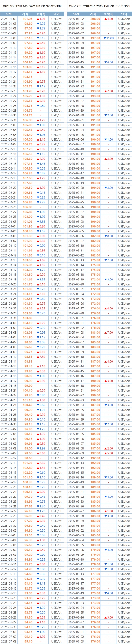Select the 가격 header in coking coal table
Image resolution: width=132 pixels, height=644 pixels.
pyautogui.click(x=93, y=14)
